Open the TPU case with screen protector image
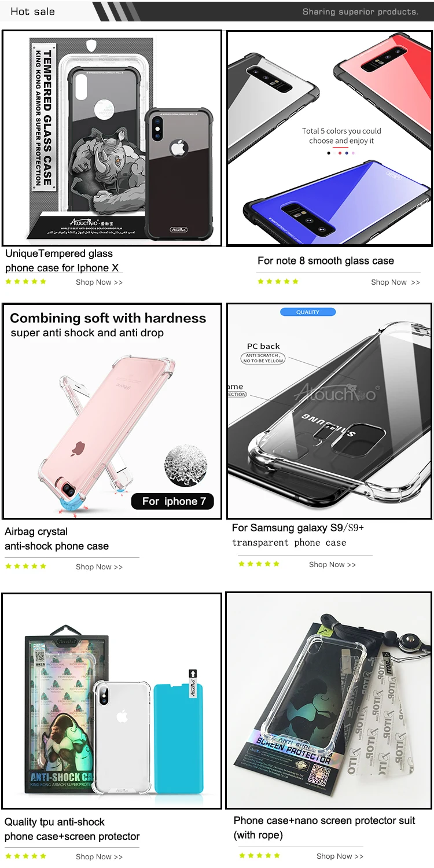This screenshot has width=434, height=868. [x=112, y=700]
